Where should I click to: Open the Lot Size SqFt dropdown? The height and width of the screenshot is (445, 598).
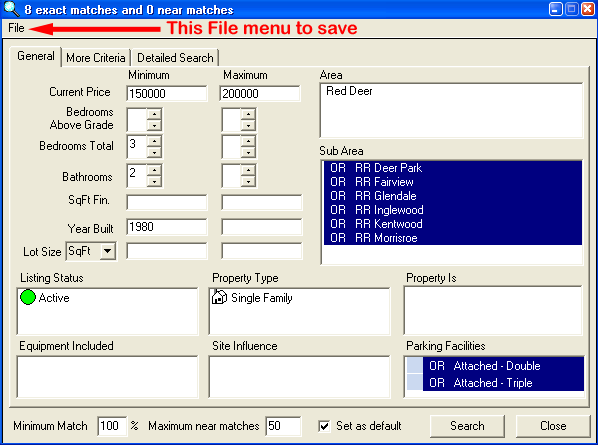coord(108,251)
